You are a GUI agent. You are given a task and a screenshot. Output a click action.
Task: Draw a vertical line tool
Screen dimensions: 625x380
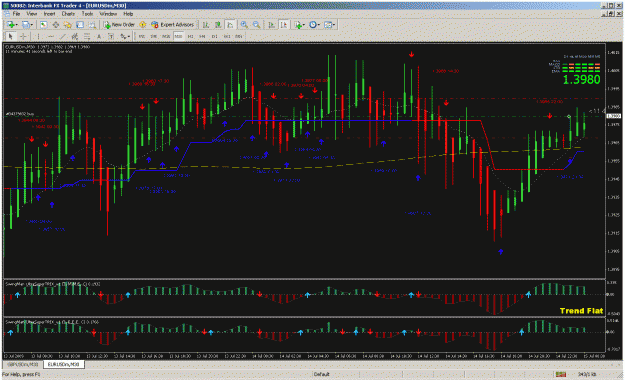click(38, 36)
